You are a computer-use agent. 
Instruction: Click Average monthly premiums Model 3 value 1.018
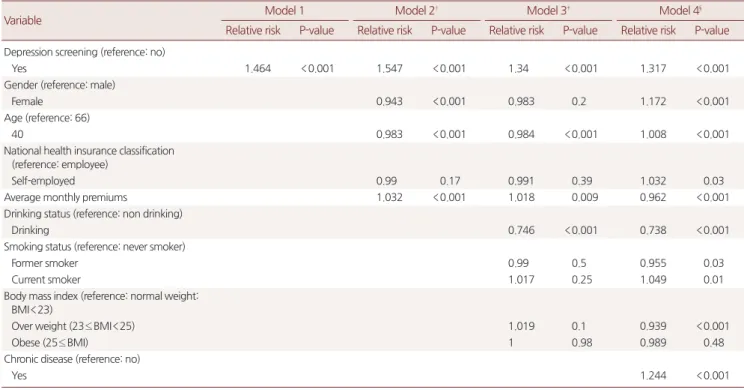[521, 197]
